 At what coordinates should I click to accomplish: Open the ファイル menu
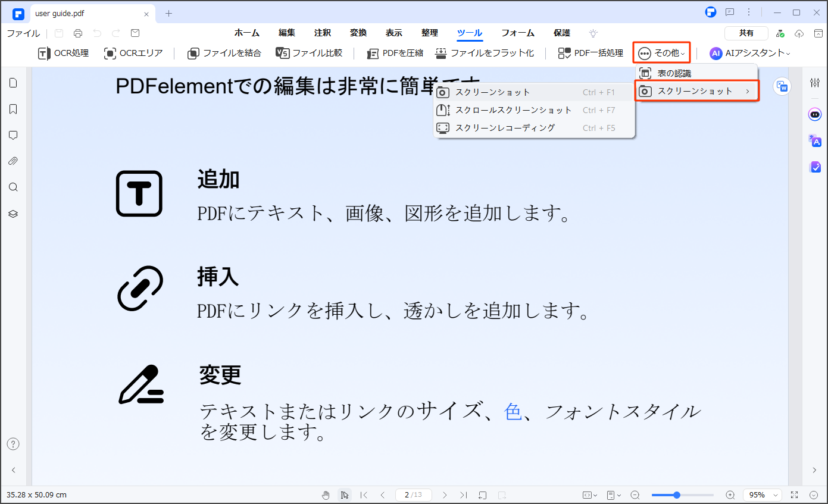pos(23,33)
